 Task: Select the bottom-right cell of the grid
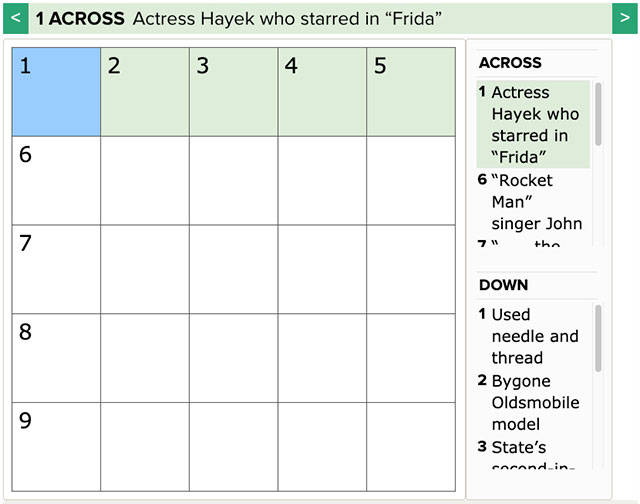410,445
